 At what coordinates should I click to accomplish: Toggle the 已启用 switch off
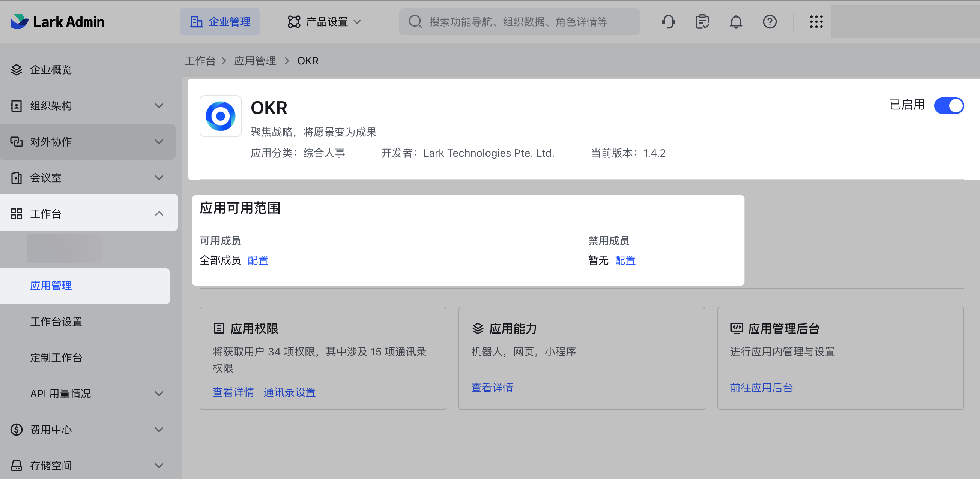point(949,106)
